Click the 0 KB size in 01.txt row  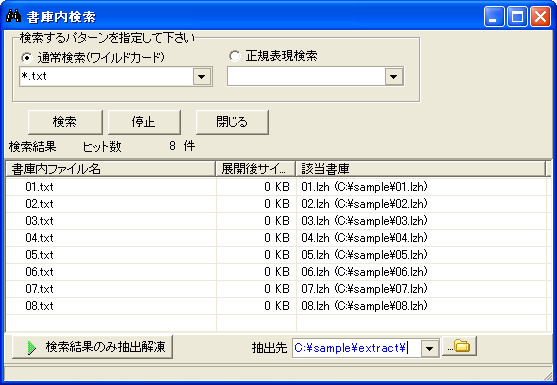coord(277,187)
